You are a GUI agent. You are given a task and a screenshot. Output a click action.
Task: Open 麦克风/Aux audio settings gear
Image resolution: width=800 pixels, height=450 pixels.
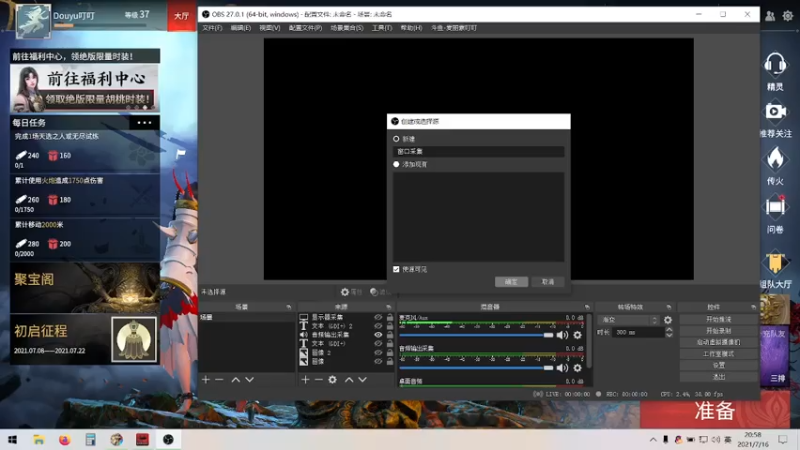point(578,335)
